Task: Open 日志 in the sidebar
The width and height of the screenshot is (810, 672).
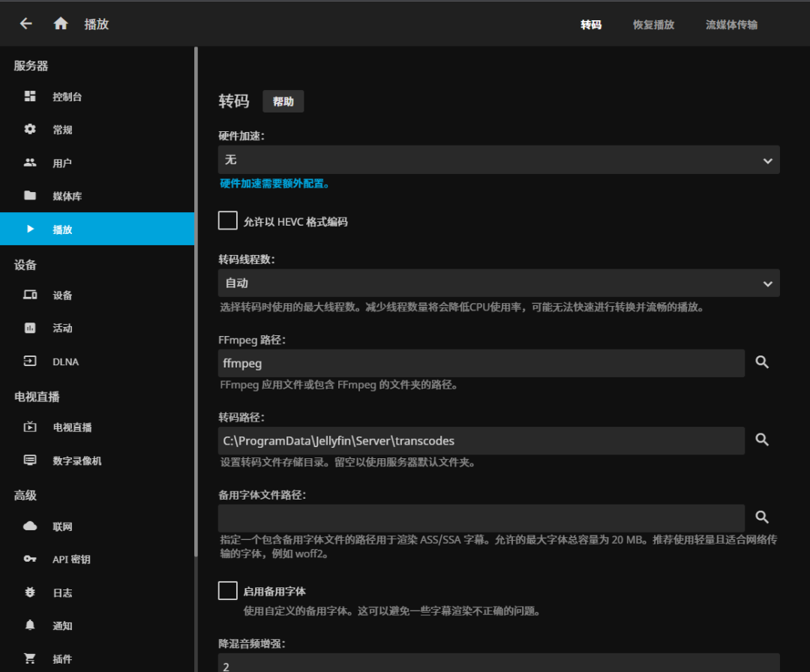Action: pyautogui.click(x=97, y=592)
